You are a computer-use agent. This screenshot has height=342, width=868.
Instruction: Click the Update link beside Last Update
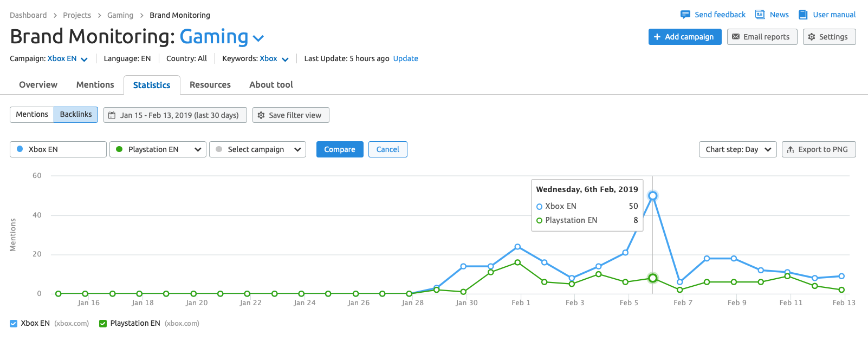(x=405, y=58)
